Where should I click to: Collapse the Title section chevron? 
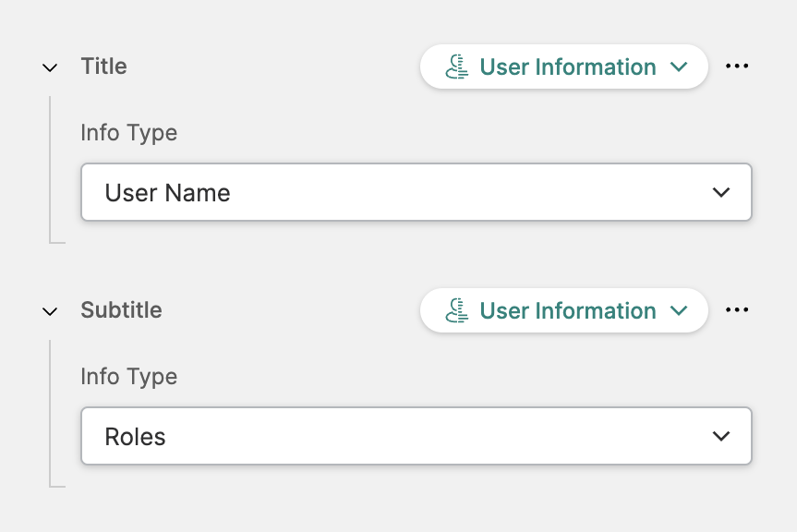tap(50, 67)
